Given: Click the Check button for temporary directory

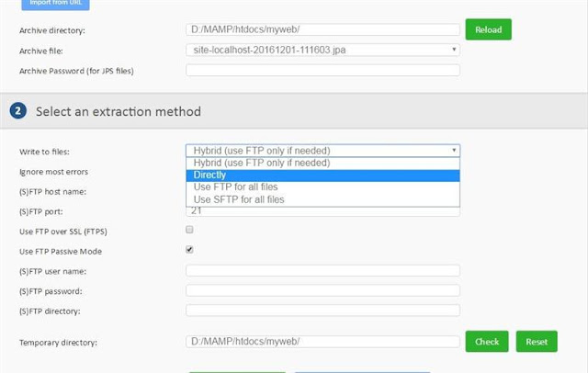Looking at the screenshot, I should tap(487, 342).
